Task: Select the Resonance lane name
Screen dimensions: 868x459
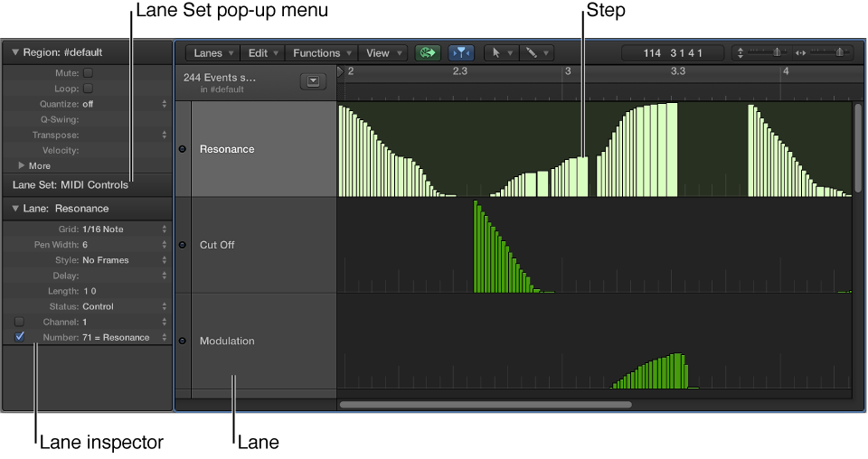Action: pyautogui.click(x=227, y=149)
